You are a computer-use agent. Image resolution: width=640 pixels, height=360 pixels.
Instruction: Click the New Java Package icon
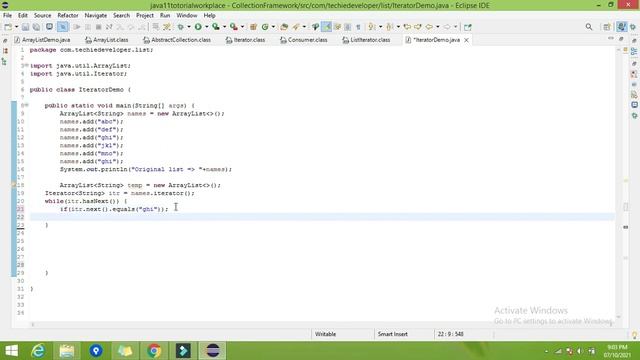coord(253,27)
